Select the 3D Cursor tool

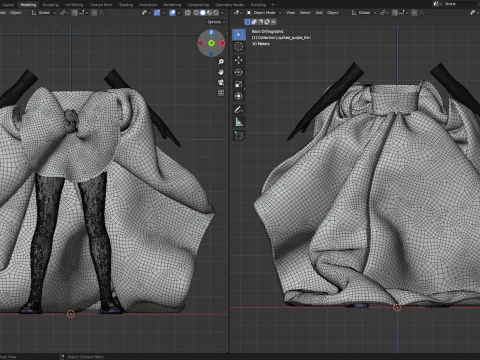(239, 47)
